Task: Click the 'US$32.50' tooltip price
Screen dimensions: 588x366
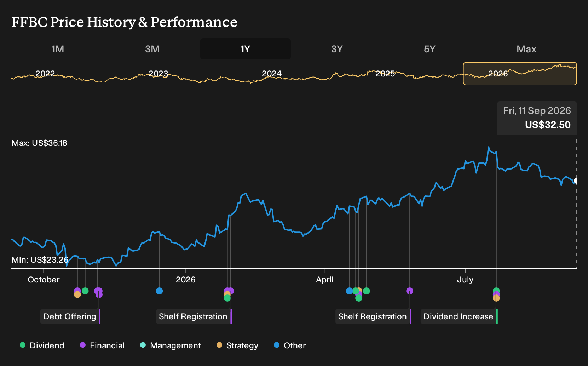Action: pyautogui.click(x=548, y=125)
